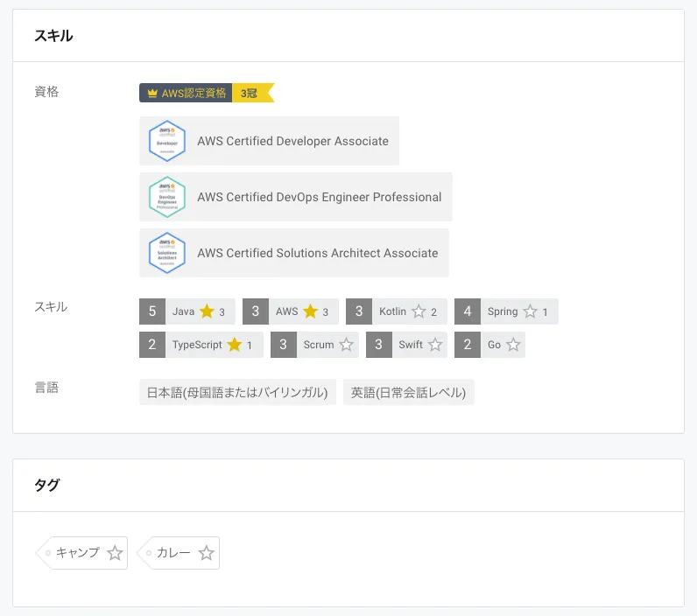Star the Go skill

tap(513, 345)
